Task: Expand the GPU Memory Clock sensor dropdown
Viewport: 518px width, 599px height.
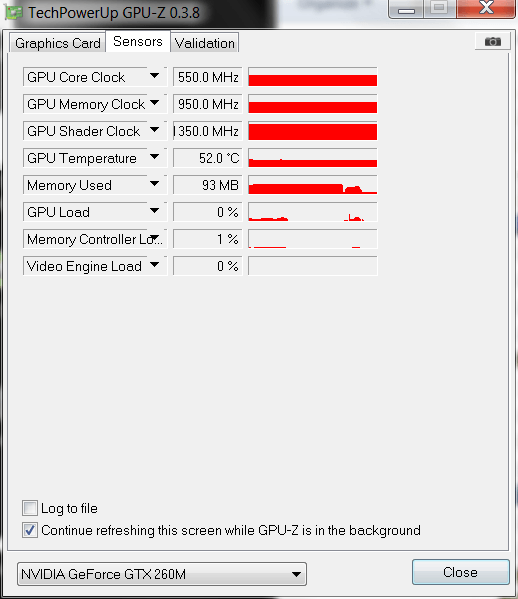Action: 154,103
